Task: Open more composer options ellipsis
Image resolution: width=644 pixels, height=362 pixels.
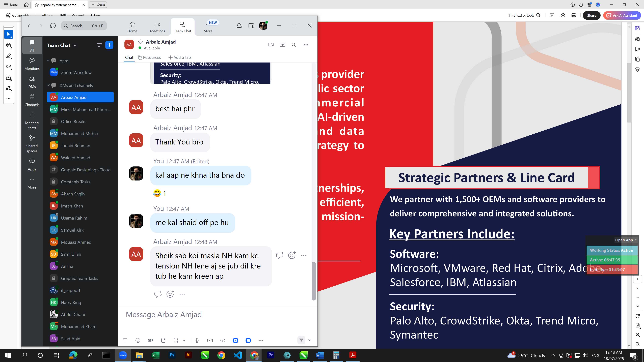Action: tap(261, 340)
